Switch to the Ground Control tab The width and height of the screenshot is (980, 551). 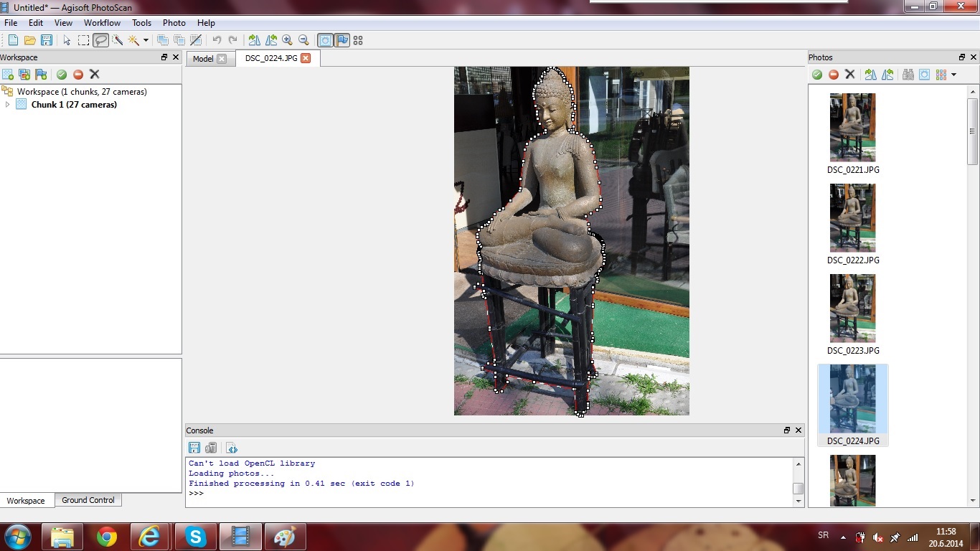[88, 500]
